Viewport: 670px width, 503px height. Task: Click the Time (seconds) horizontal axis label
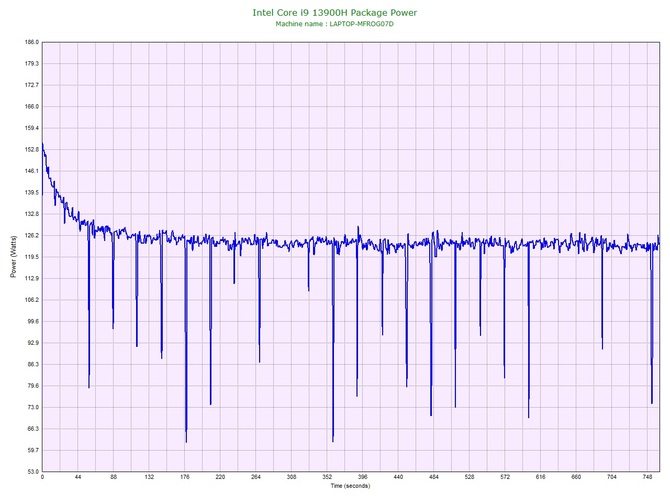pos(350,486)
